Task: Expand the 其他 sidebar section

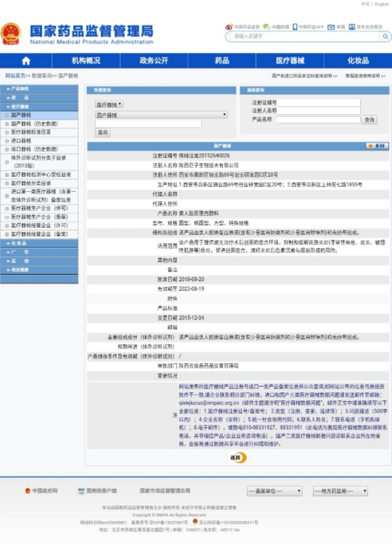Action: 39,261
